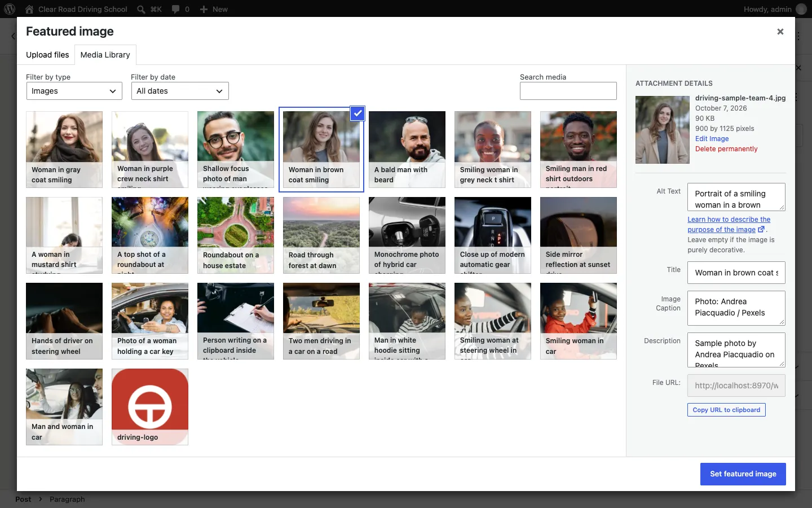Click the Delete permanently link

click(726, 149)
